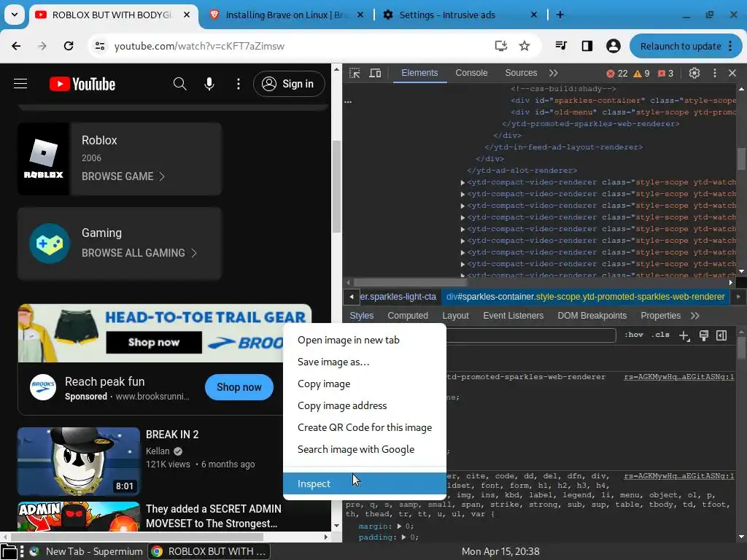Expand the third ytd-compact-video-renderer node
This screenshot has width=747, height=560.
[462, 206]
